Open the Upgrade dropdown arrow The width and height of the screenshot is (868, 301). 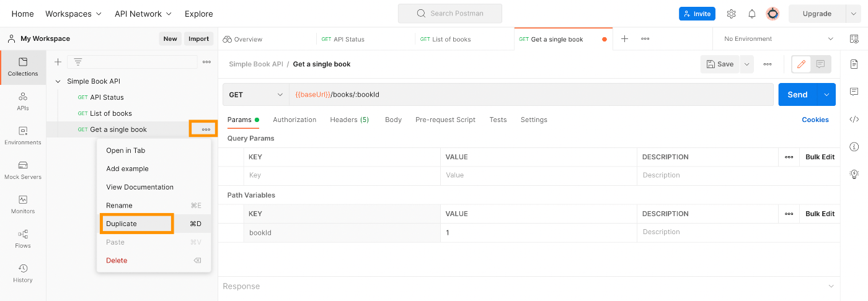coord(854,14)
